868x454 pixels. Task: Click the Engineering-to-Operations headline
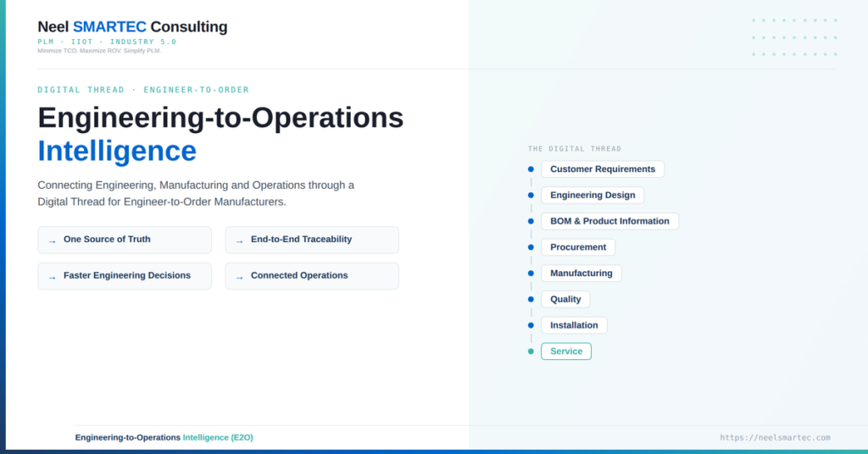220,118
